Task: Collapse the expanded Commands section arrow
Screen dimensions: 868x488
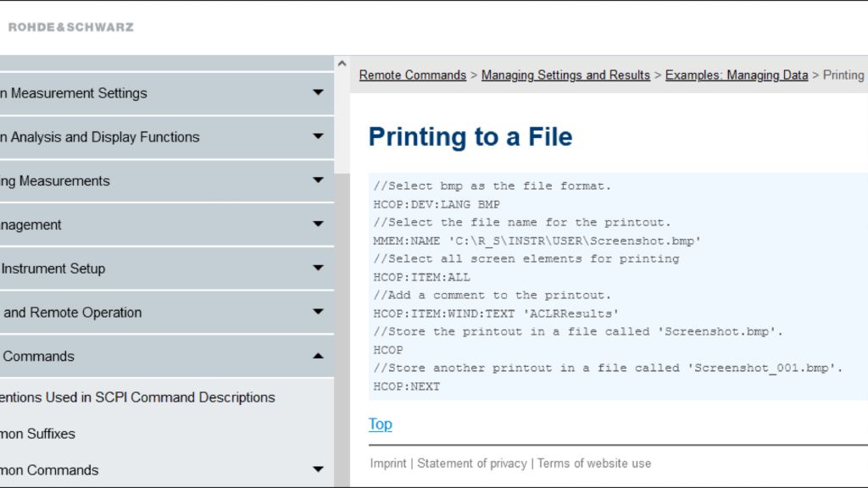Action: [318, 356]
